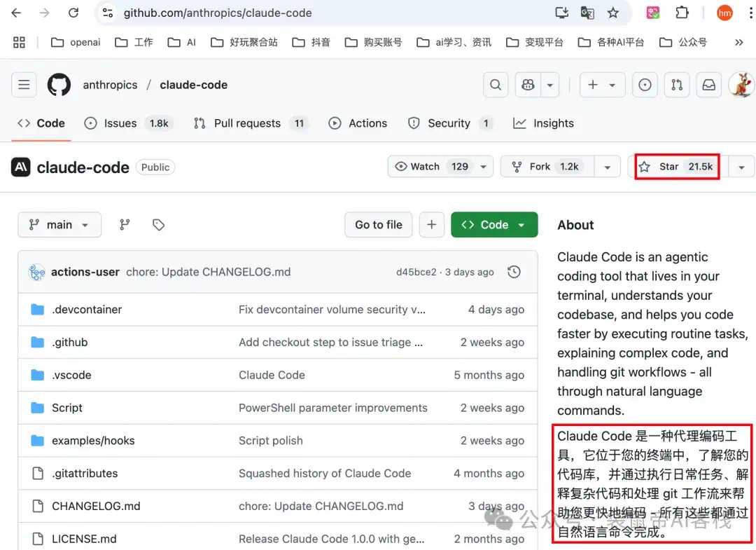Open the openai bookmarks folder

coord(76,43)
